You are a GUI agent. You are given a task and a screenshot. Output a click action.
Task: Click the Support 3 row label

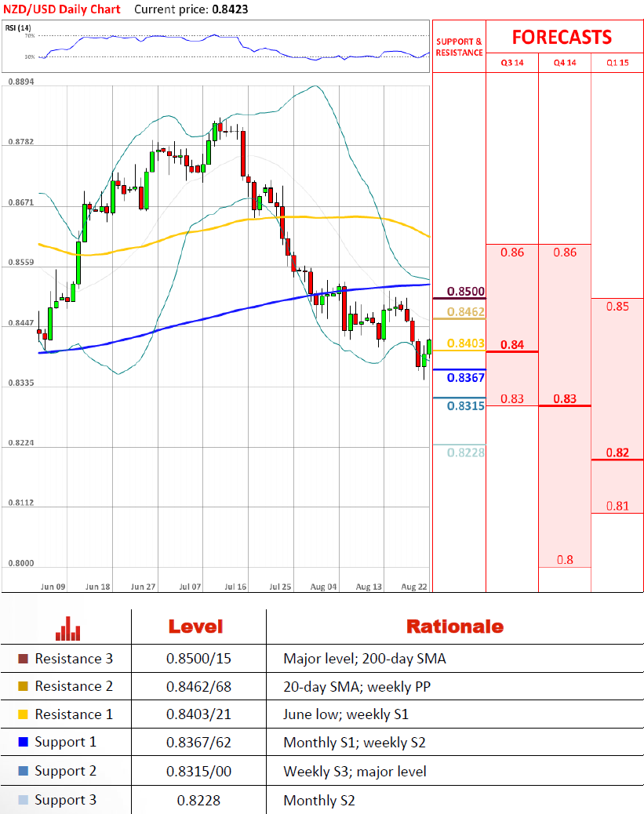coord(65,801)
